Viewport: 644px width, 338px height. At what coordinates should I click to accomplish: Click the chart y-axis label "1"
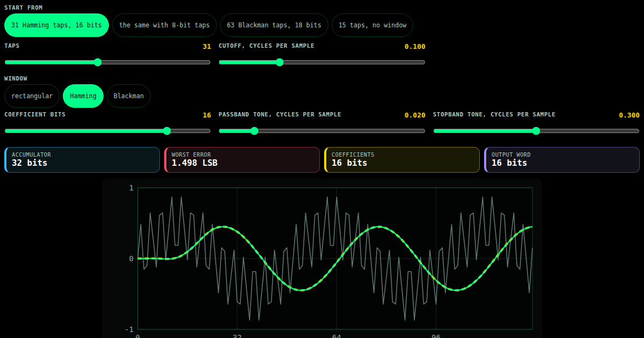pyautogui.click(x=131, y=188)
